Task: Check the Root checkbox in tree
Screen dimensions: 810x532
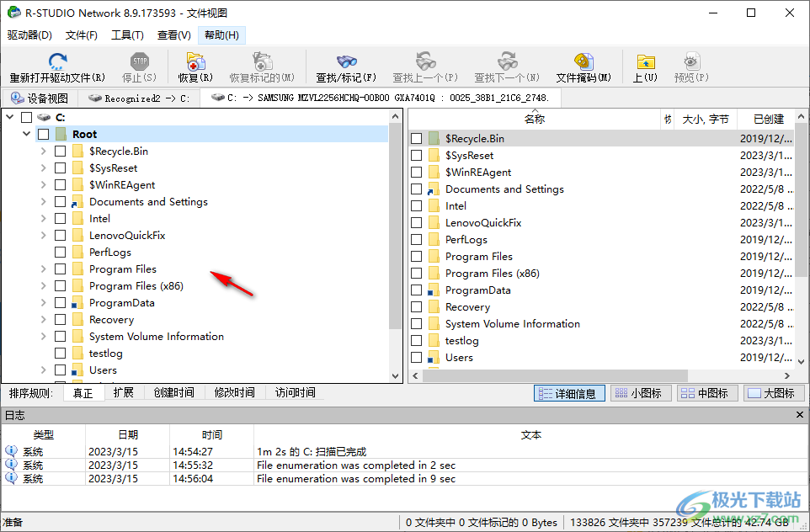Action: click(44, 135)
